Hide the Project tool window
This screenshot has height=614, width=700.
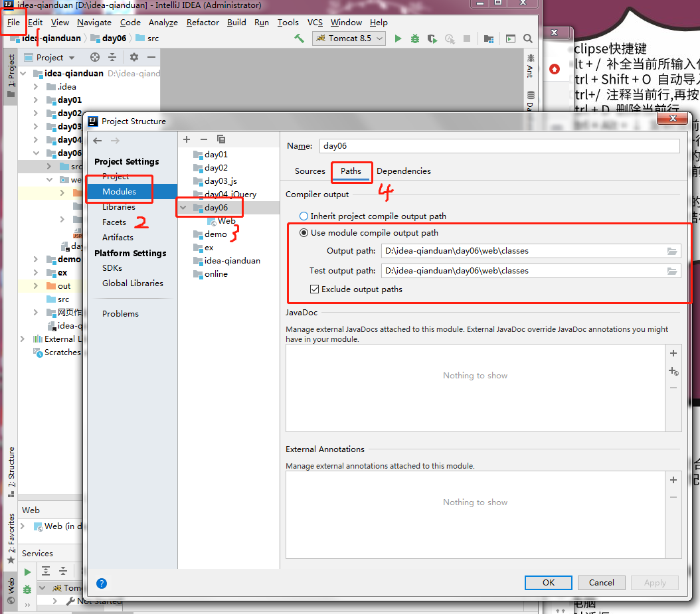[151, 57]
